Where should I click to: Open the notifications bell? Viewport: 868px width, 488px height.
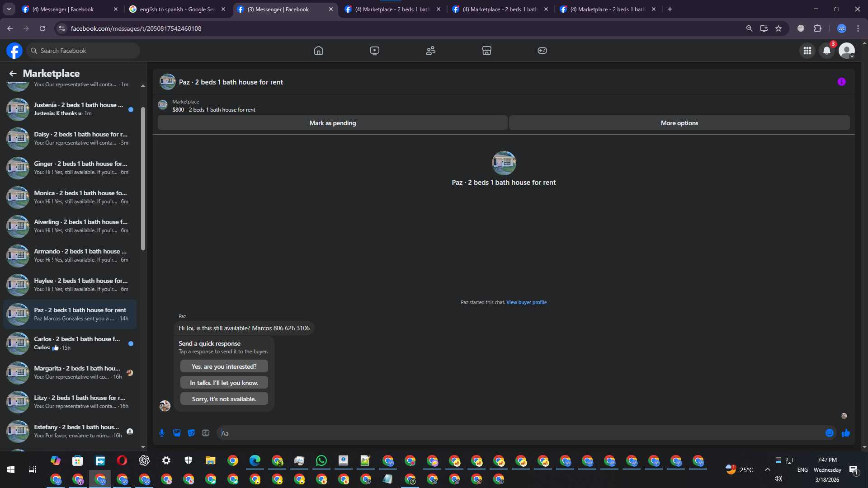pos(827,51)
